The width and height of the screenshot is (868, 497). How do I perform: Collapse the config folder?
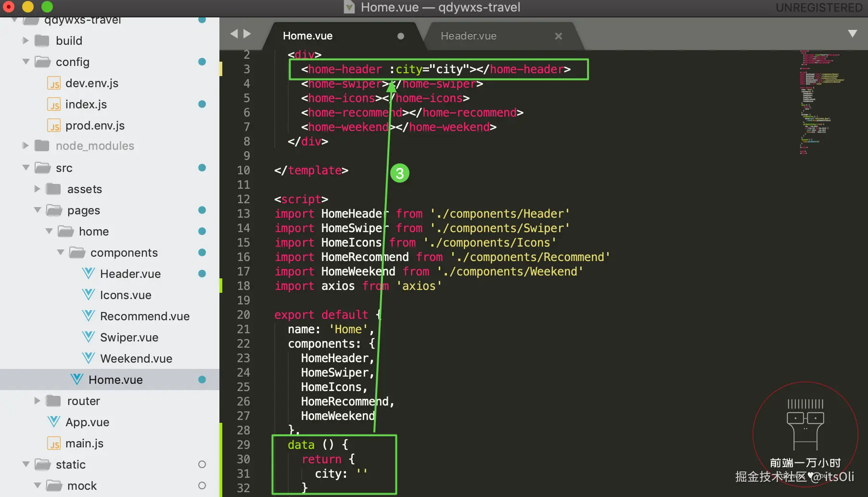(x=26, y=62)
